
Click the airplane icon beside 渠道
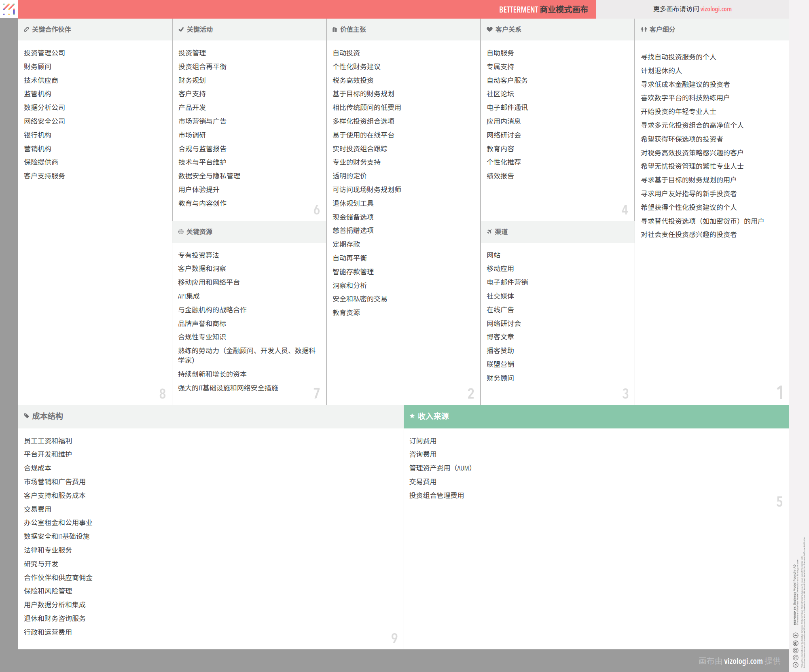pyautogui.click(x=489, y=232)
